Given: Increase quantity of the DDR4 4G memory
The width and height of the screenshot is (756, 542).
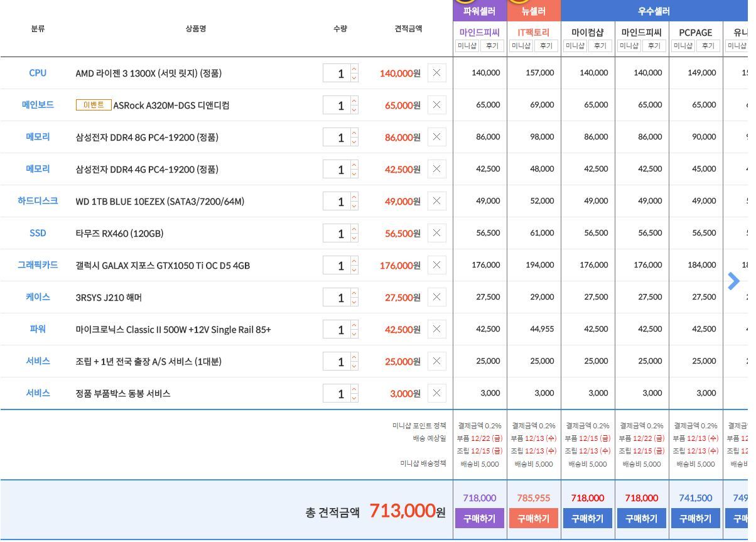Looking at the screenshot, I should coord(354,165).
